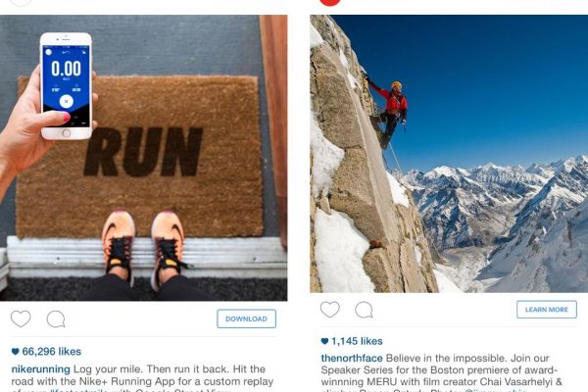The height and width of the screenshot is (392, 588).
Task: Click the 'Believe in the impossible' caption text
Action: click(x=446, y=358)
